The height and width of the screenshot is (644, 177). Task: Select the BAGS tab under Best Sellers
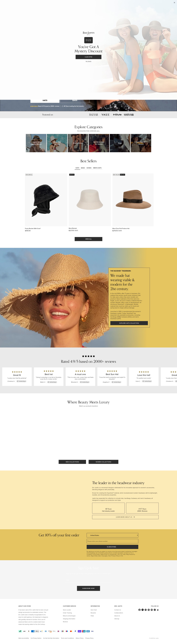(x=83, y=168)
